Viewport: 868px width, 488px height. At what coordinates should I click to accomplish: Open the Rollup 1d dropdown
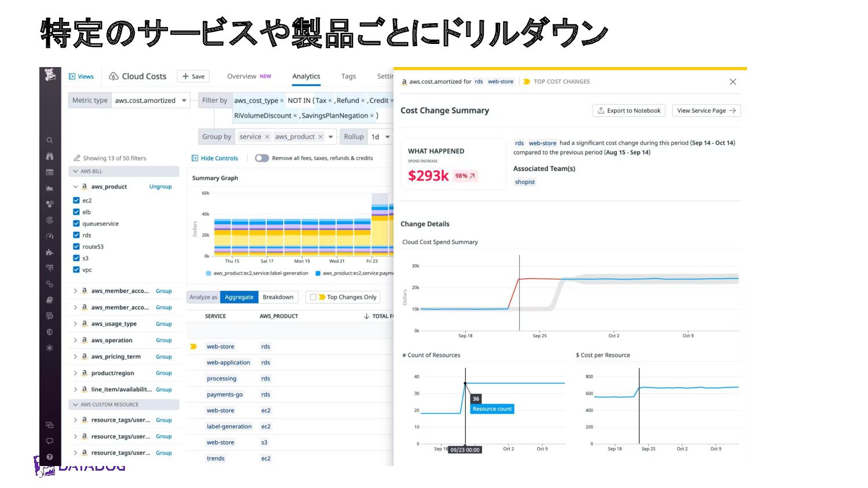pos(380,137)
